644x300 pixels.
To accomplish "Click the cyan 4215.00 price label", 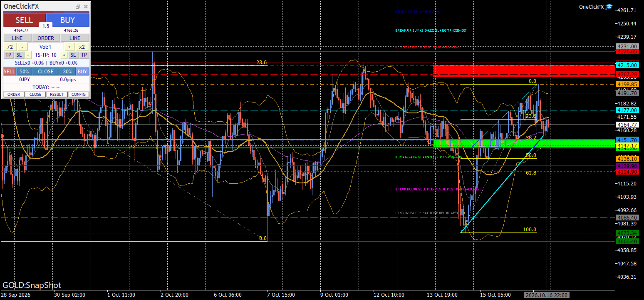I will 627,65.
